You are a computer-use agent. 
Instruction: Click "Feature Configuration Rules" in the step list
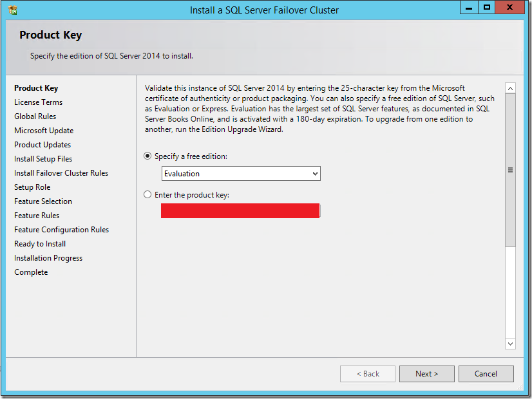tap(61, 230)
